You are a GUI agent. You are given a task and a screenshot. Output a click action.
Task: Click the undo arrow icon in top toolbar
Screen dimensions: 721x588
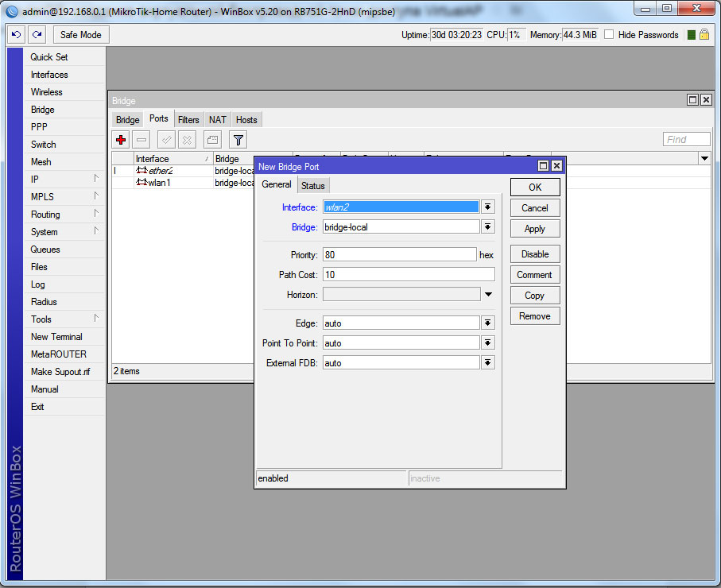coord(16,35)
